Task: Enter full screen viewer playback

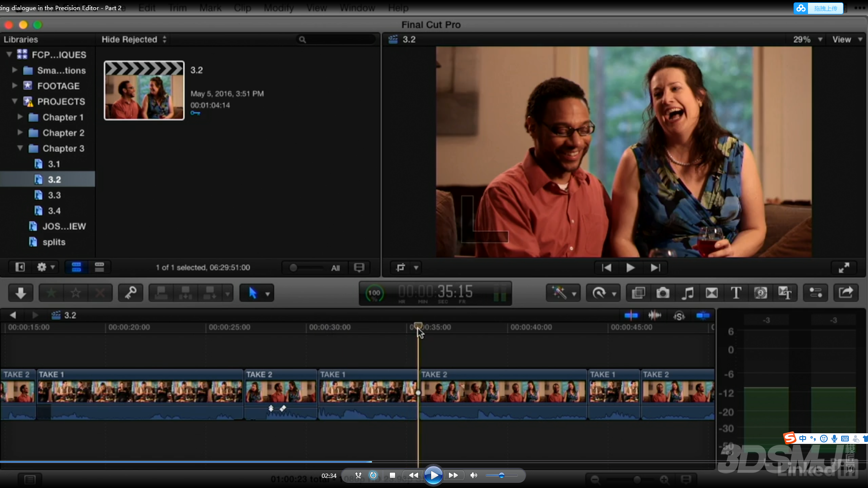Action: [x=844, y=268]
